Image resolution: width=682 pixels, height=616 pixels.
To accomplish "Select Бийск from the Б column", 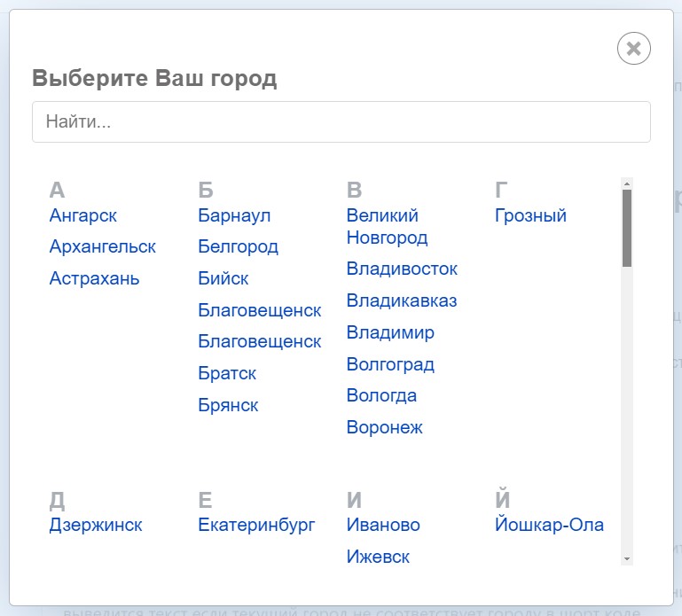I will 223,278.
